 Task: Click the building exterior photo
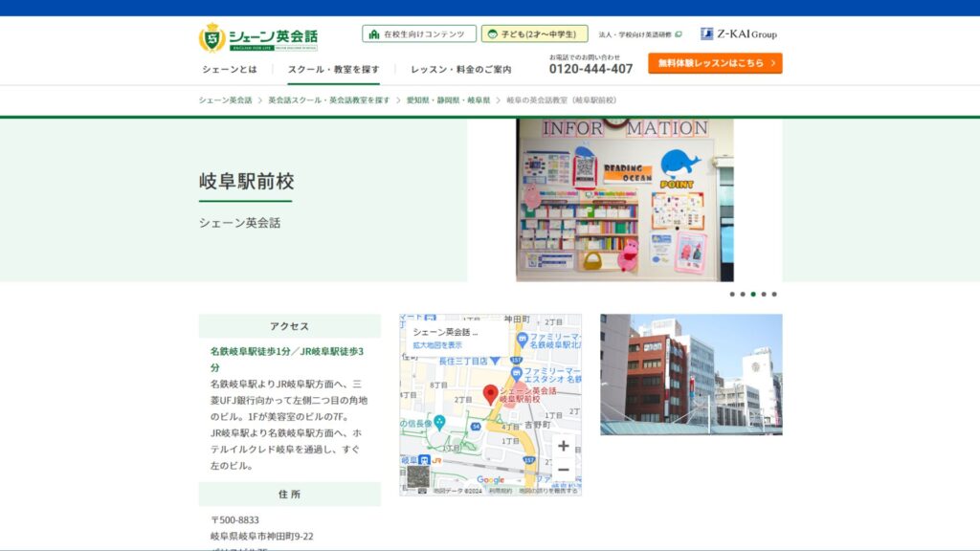pyautogui.click(x=691, y=374)
